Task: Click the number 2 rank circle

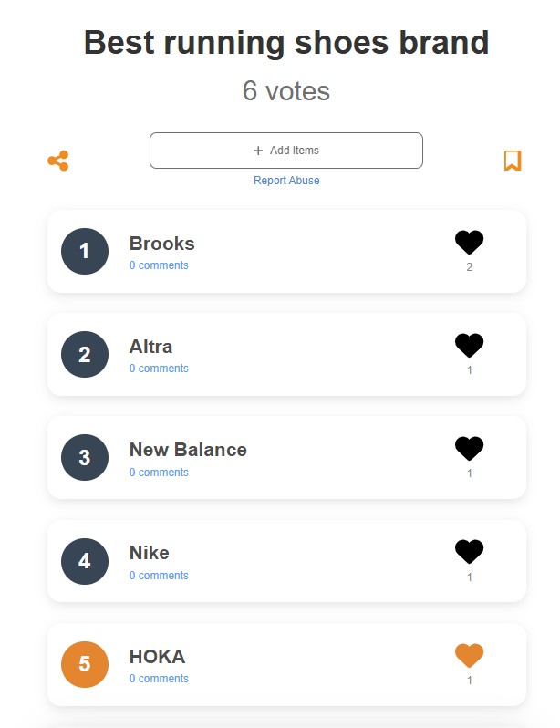Action: pyautogui.click(x=85, y=354)
